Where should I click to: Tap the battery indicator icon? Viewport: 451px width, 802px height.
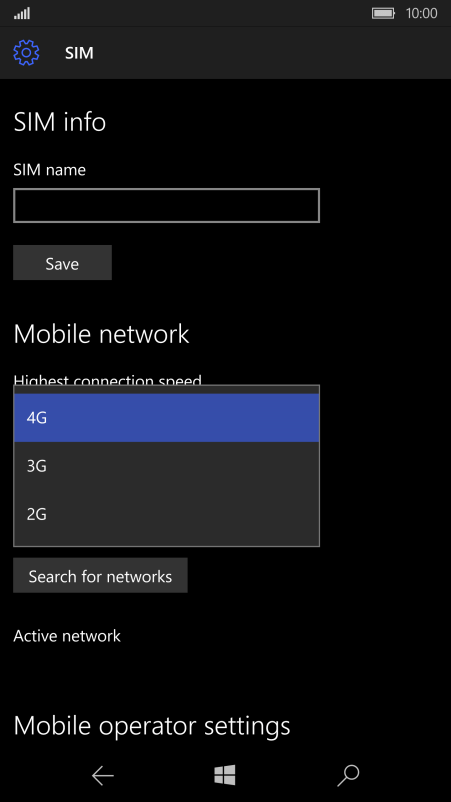coord(384,13)
